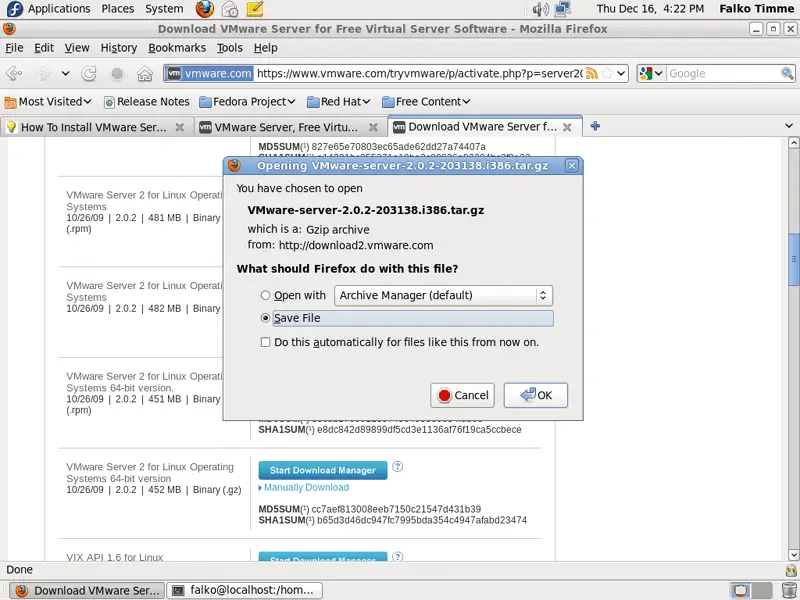Open the System menu

[x=164, y=9]
